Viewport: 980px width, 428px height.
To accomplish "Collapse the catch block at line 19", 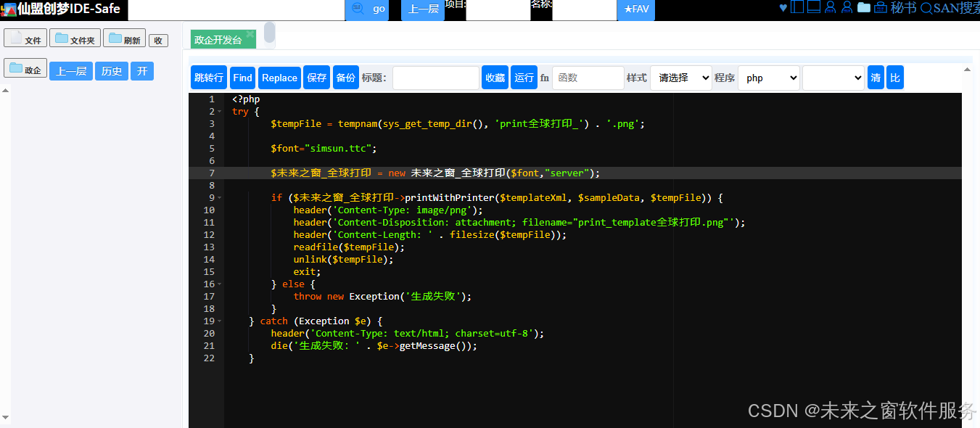I will [x=220, y=321].
